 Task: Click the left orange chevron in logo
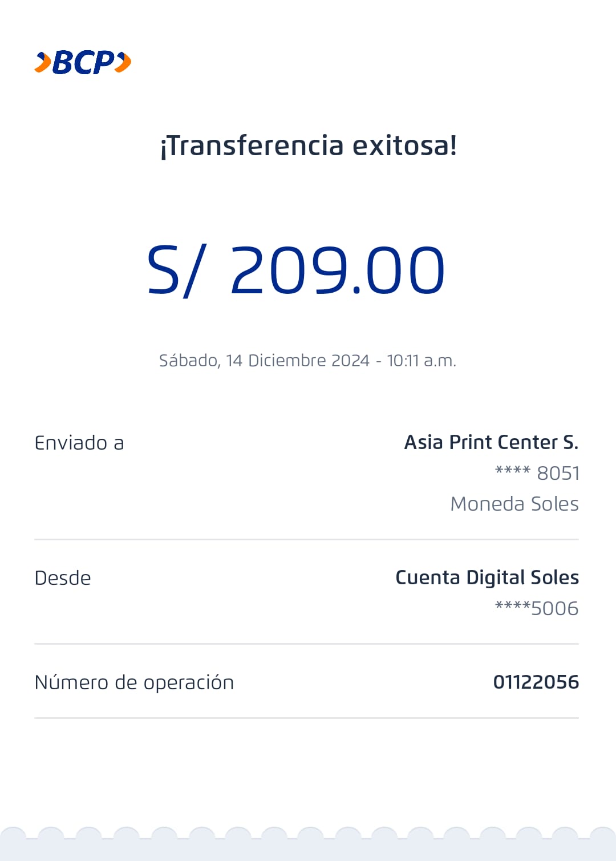tap(42, 62)
